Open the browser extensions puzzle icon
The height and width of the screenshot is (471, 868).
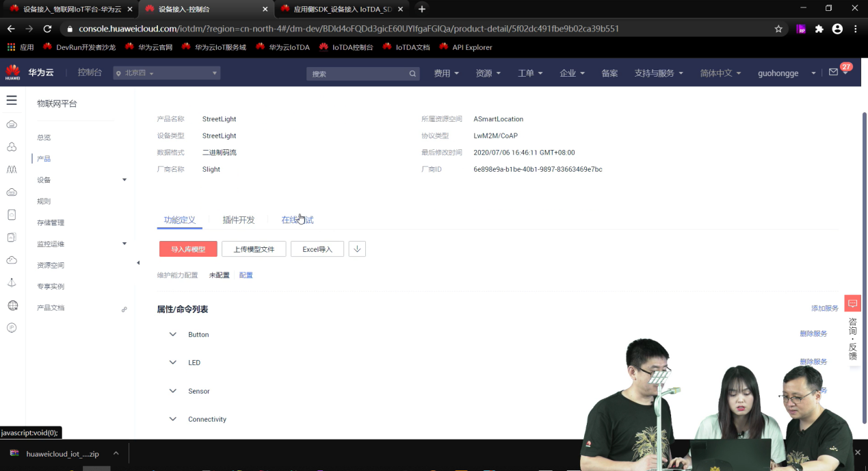pyautogui.click(x=819, y=29)
